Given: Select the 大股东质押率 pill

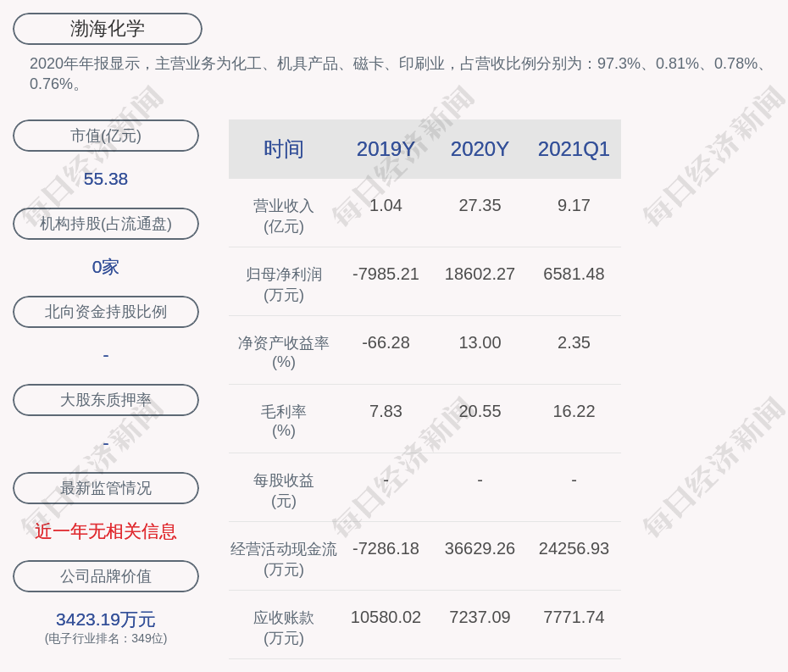Looking at the screenshot, I should 106,400.
